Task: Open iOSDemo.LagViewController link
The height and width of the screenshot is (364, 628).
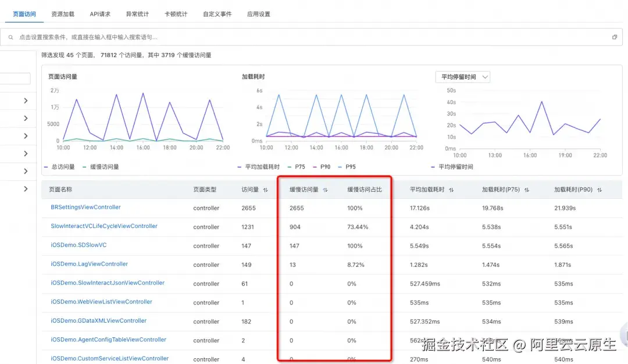Action: (x=89, y=264)
